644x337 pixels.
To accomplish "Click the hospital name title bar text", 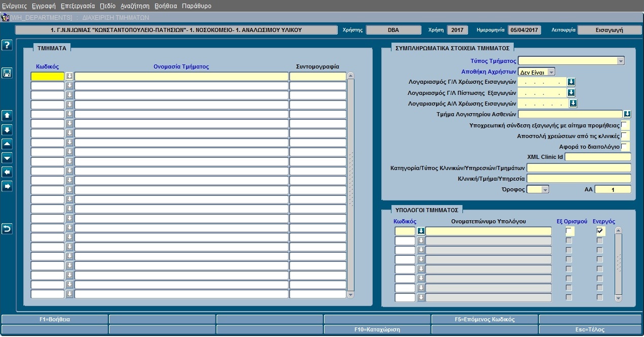I will [x=176, y=30].
